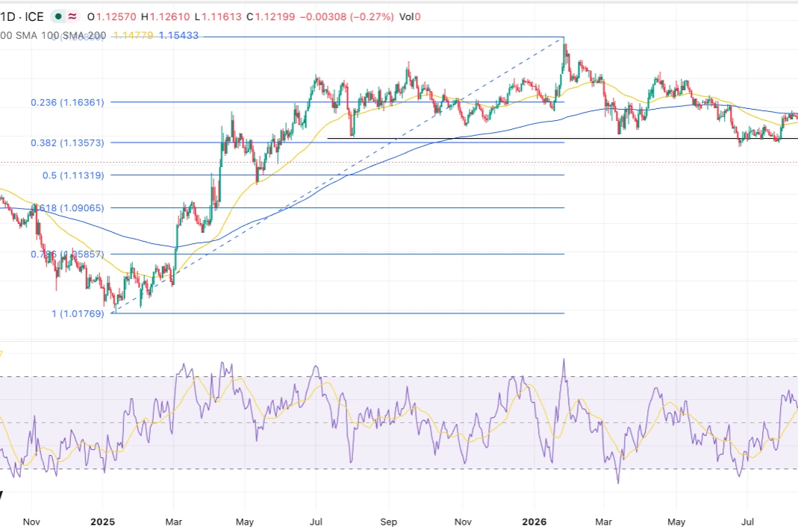Select the 0.786 (1.05857) Fibonacci level label

[67, 254]
